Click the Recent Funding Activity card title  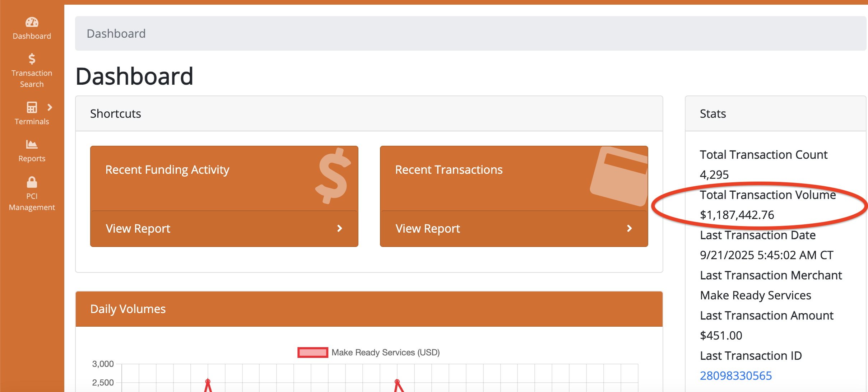click(167, 169)
